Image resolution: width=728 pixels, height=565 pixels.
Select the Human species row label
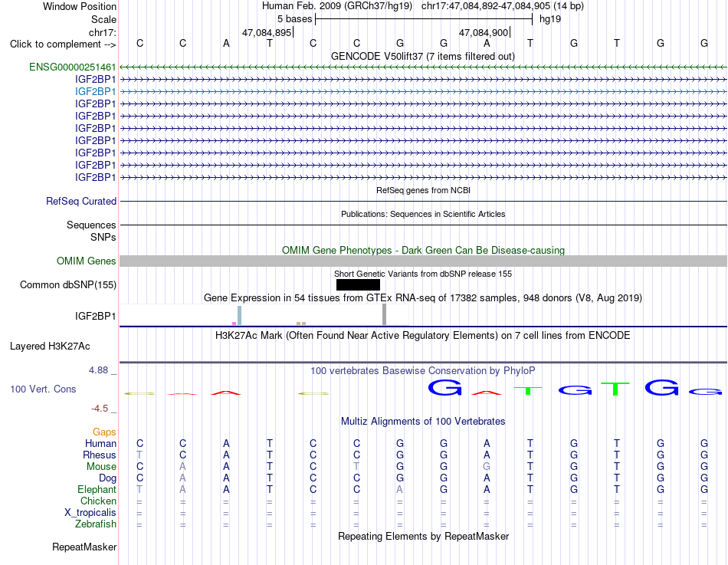click(100, 443)
